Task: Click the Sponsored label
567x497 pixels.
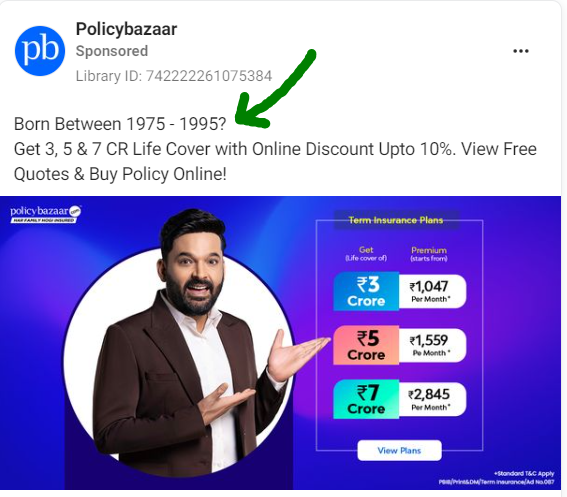Action: [x=112, y=51]
